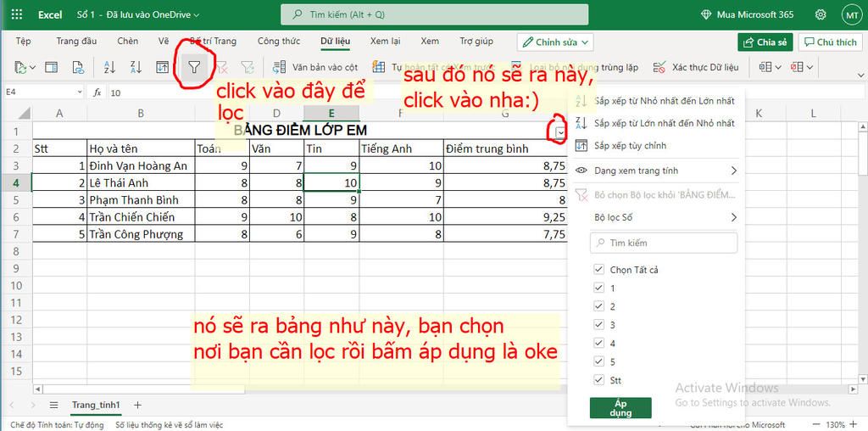Open the all sheets list icon
Image resolution: width=868 pixels, height=431 pixels.
[53, 405]
